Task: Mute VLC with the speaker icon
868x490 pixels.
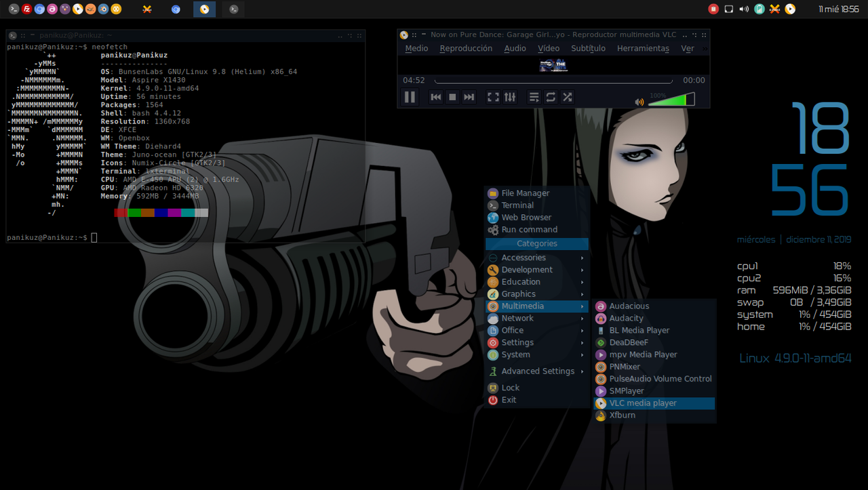Action: click(639, 102)
